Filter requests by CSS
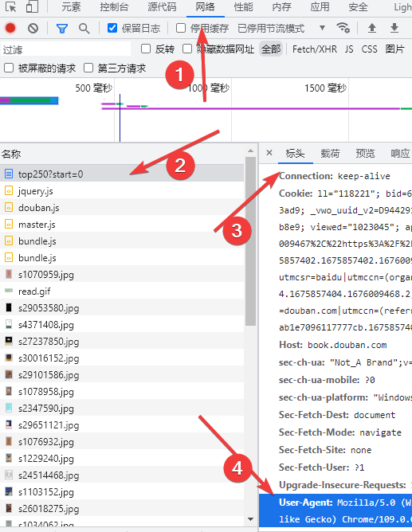Image resolution: width=412 pixels, height=532 pixels. point(369,49)
